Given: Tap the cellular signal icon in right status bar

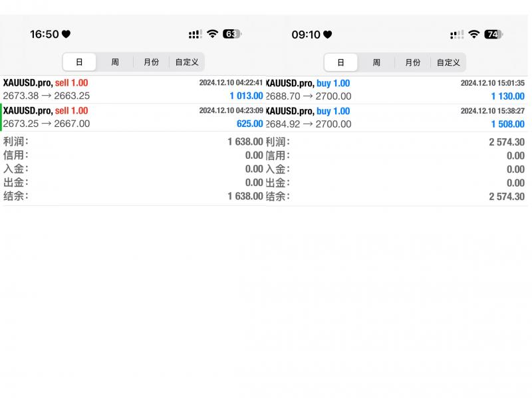Looking at the screenshot, I should click(457, 35).
